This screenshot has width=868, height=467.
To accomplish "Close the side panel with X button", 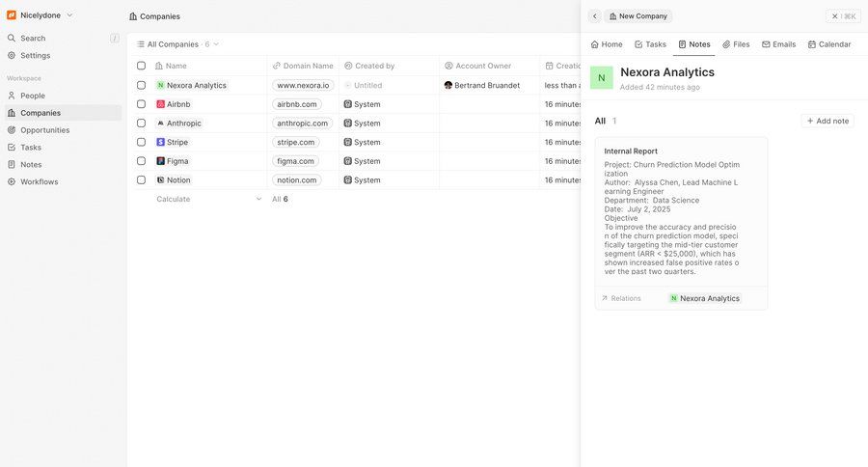I will tap(835, 16).
